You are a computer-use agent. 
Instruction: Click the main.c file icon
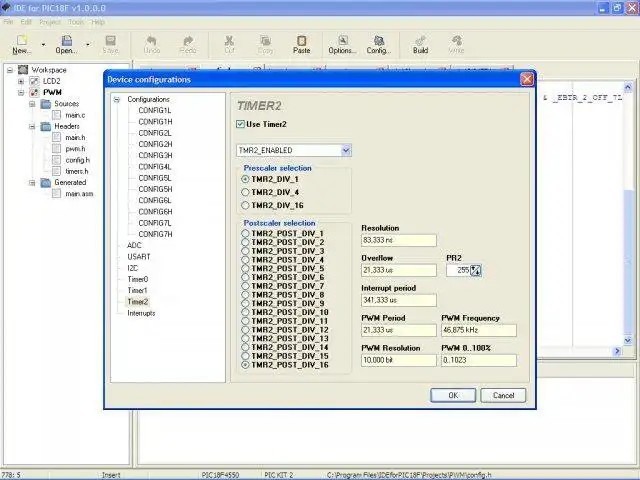[x=57, y=115]
